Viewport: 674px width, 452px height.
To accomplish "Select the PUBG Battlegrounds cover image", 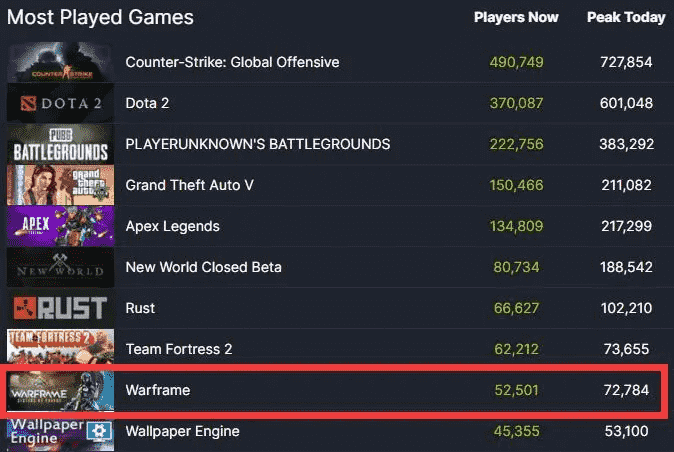I will pos(61,144).
